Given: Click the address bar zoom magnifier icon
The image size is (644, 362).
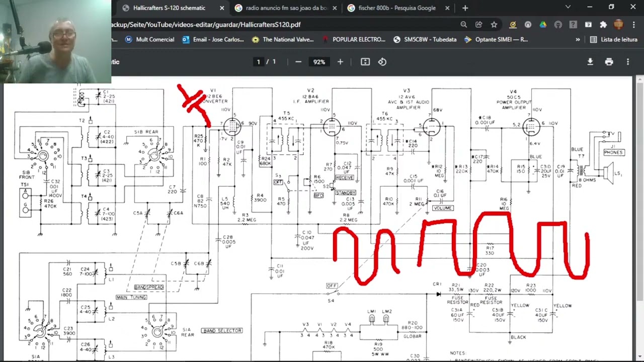Looking at the screenshot, I should point(464,25).
